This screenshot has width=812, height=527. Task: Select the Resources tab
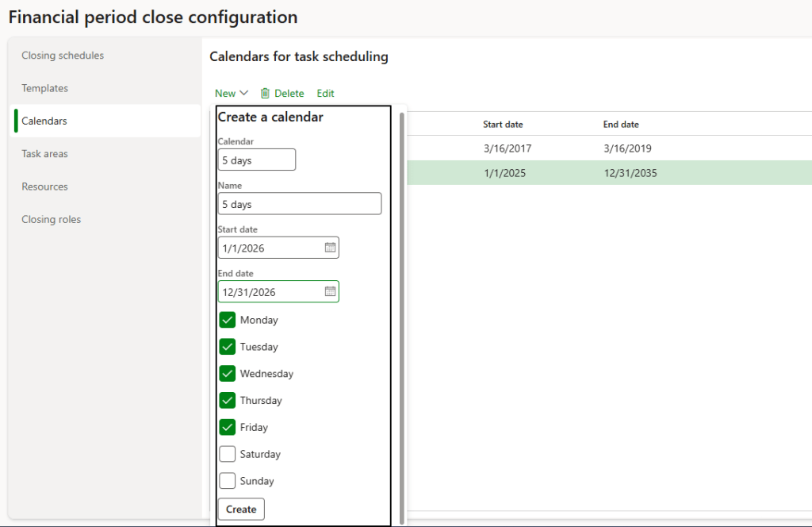click(45, 187)
